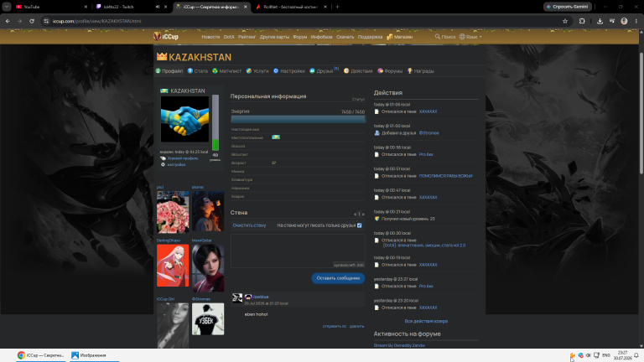Click the Услуги tab icon
The width and height of the screenshot is (644, 362).
click(x=248, y=70)
